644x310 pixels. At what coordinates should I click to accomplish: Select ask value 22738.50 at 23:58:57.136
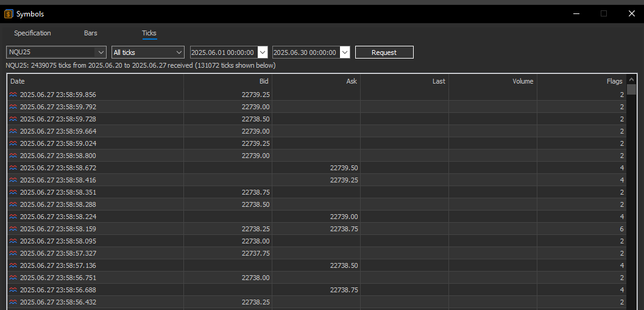[x=344, y=265]
